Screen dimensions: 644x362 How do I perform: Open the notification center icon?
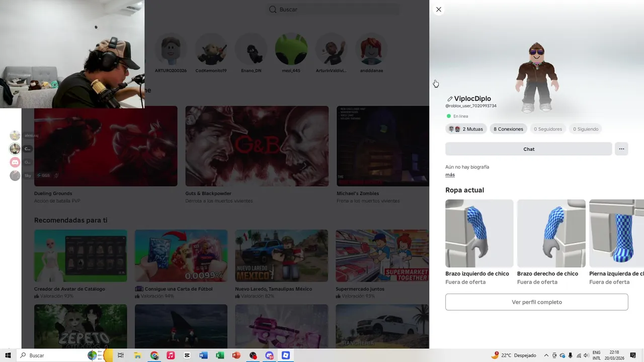(x=633, y=355)
